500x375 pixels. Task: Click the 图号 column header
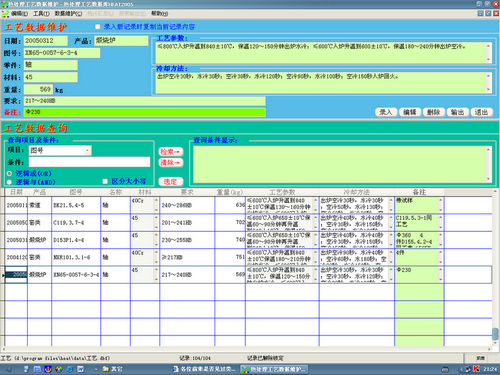(x=76, y=192)
